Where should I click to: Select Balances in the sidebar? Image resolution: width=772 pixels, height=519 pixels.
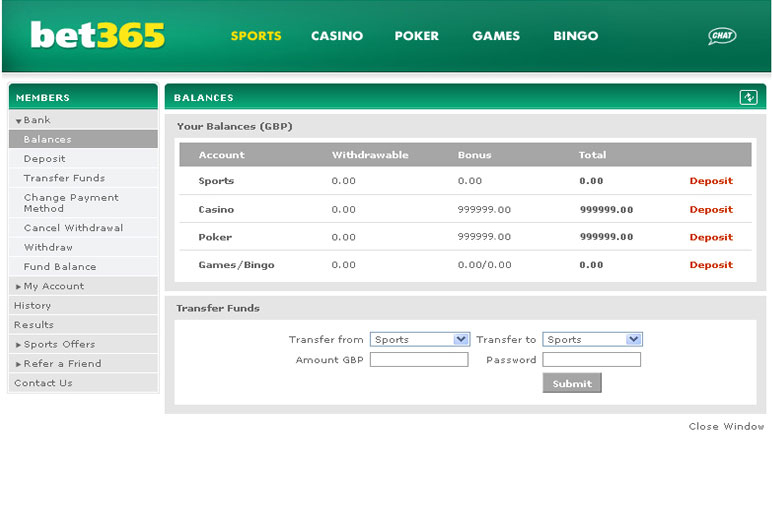[83, 139]
